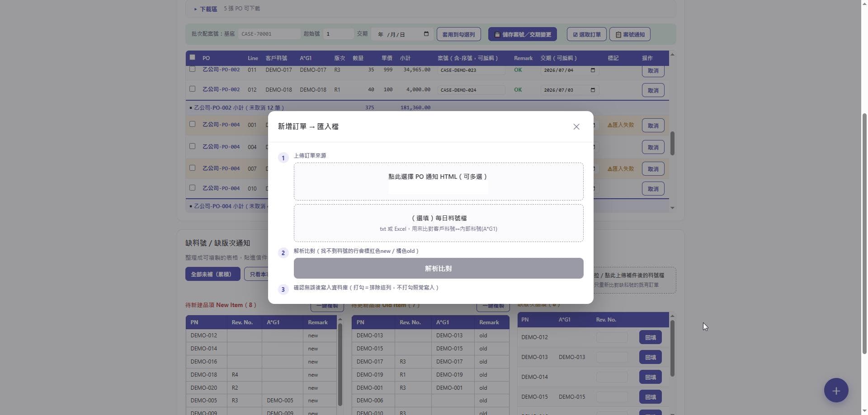Check the row for PO-004 line 004

pyautogui.click(x=192, y=146)
